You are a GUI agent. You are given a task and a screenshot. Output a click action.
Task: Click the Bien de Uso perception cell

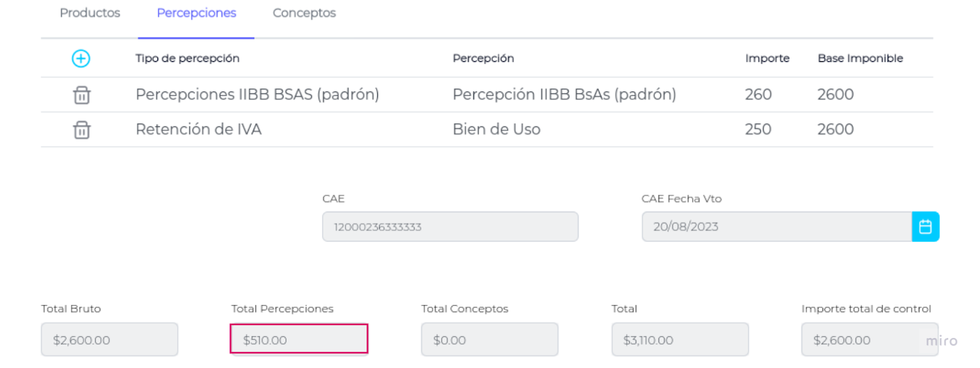pos(496,129)
